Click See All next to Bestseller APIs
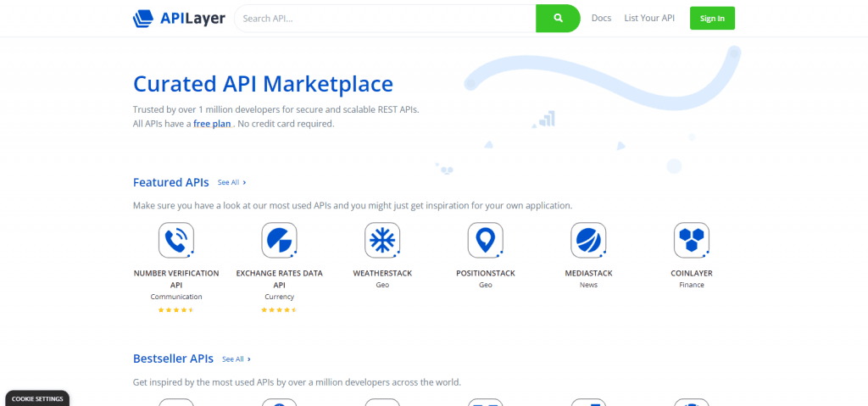 point(236,359)
